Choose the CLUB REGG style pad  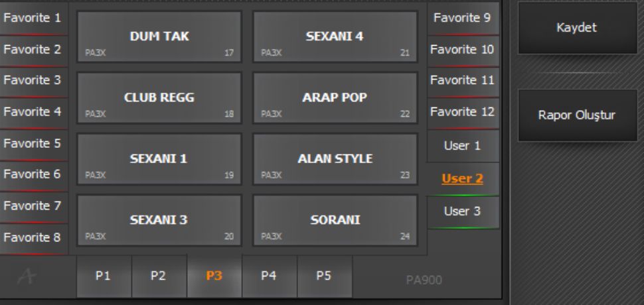[159, 99]
